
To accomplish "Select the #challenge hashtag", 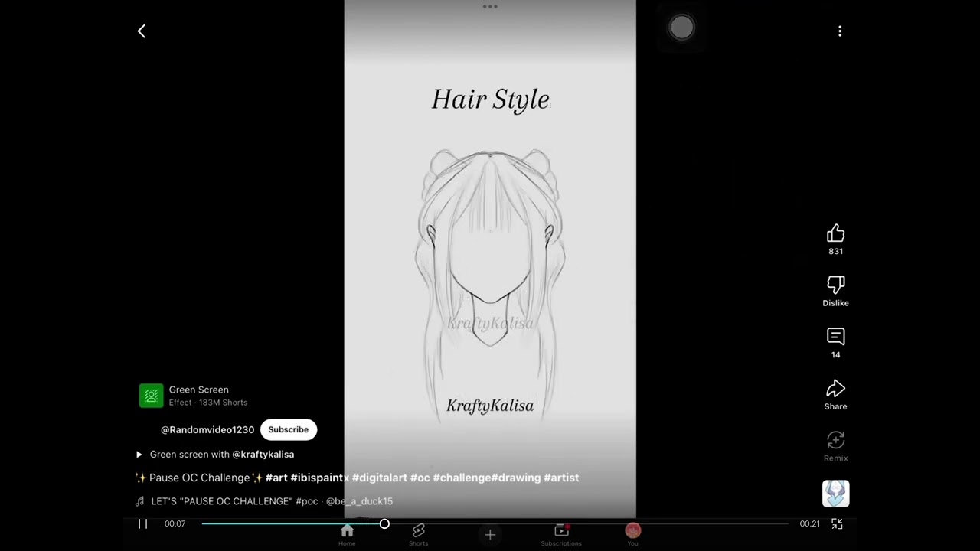I will 462,478.
